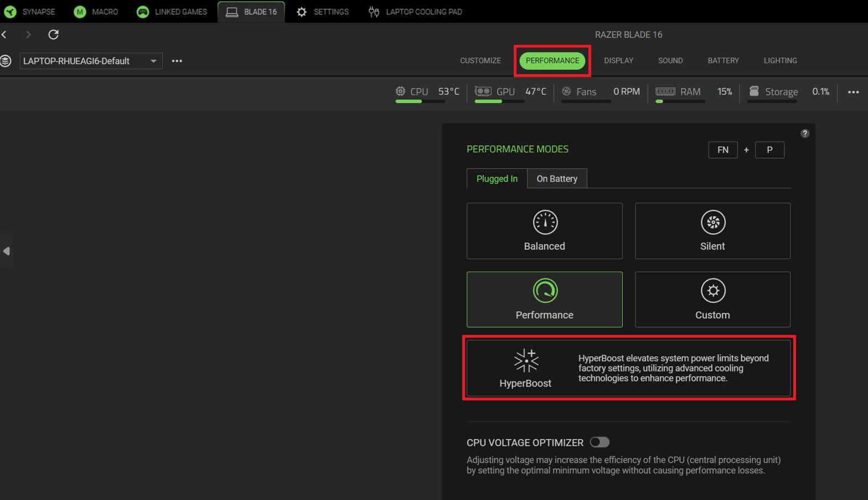868x500 pixels.
Task: Click the refresh icon
Action: coord(53,34)
